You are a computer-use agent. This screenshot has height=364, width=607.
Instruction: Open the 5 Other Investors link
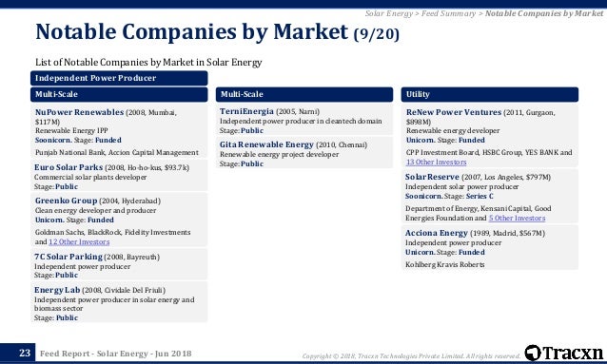pos(517,219)
